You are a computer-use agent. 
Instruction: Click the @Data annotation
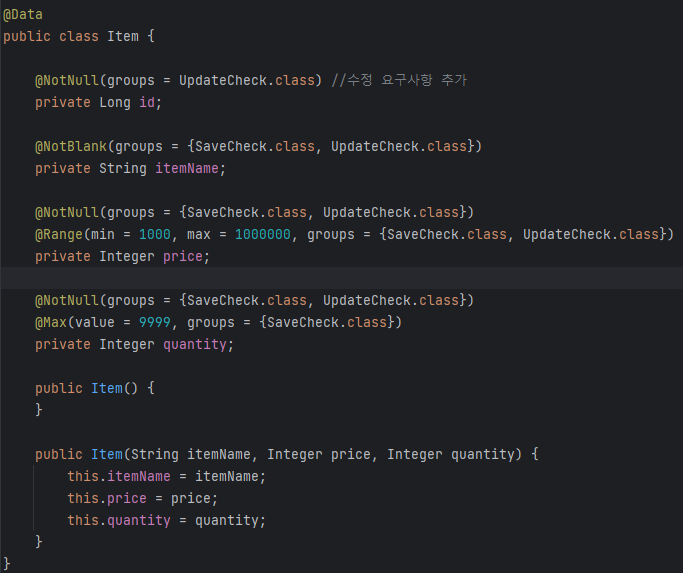click(x=23, y=14)
